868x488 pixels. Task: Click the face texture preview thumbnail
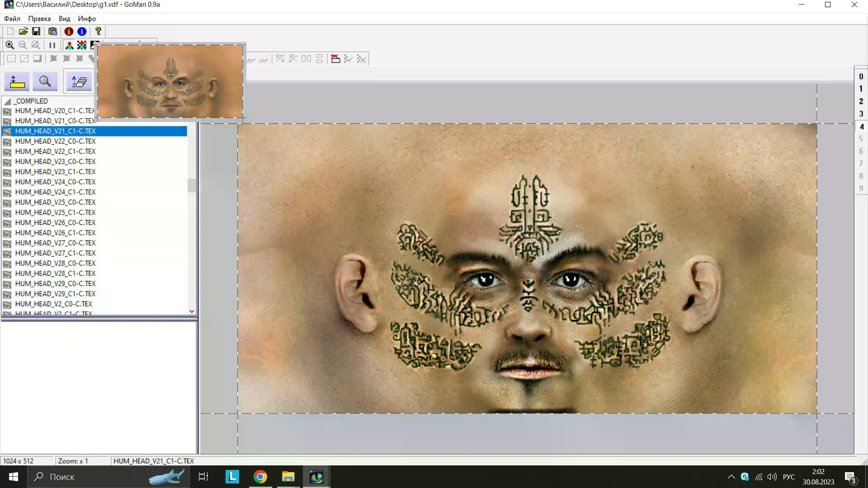[170, 81]
